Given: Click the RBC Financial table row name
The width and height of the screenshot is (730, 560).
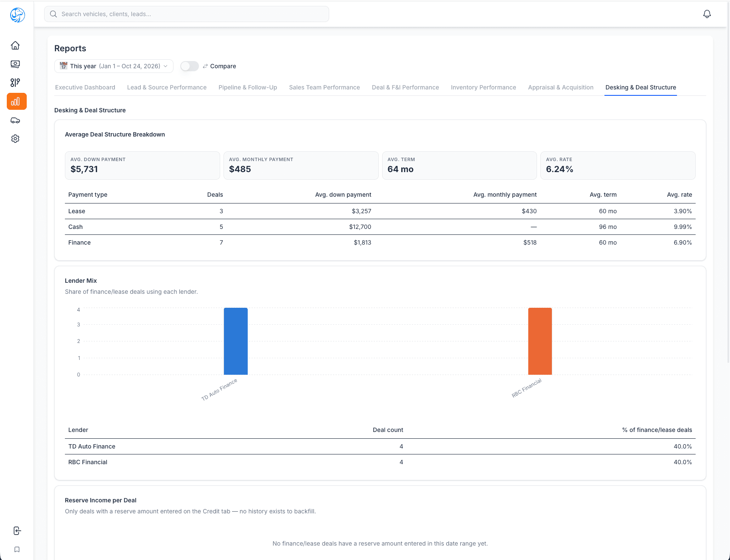Looking at the screenshot, I should pos(88,462).
